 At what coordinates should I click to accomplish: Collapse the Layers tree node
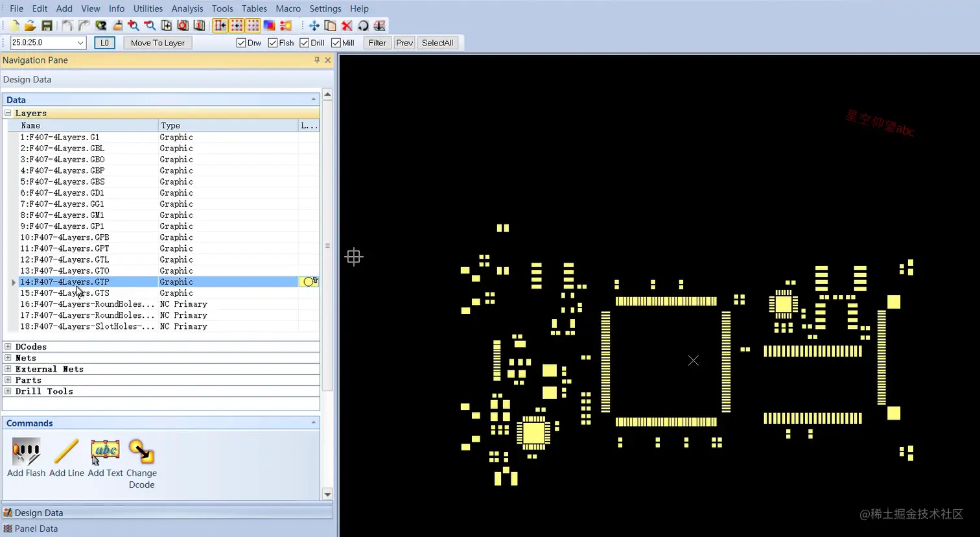[8, 113]
